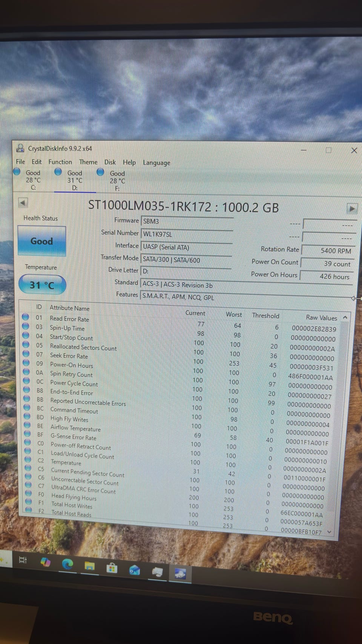This screenshot has height=644, width=362.
Task: Click the Threshold column header
Action: 265,315
